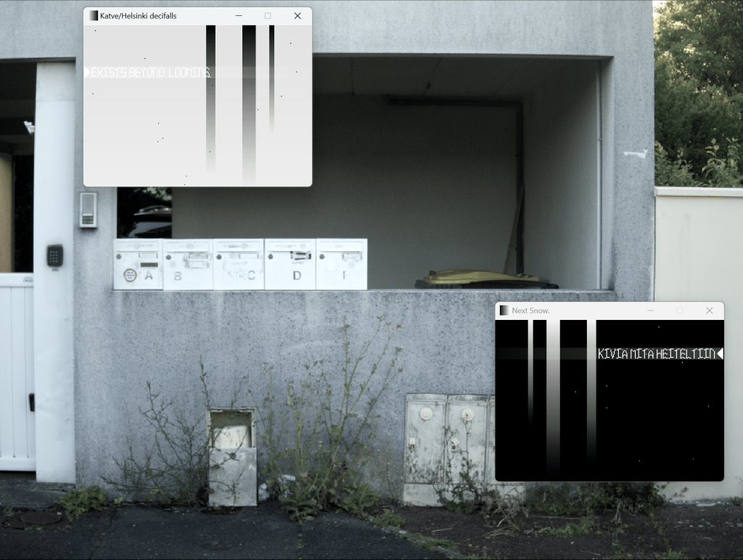Image resolution: width=743 pixels, height=560 pixels.
Task: Minimize the Next Snow. window
Action: pos(650,310)
